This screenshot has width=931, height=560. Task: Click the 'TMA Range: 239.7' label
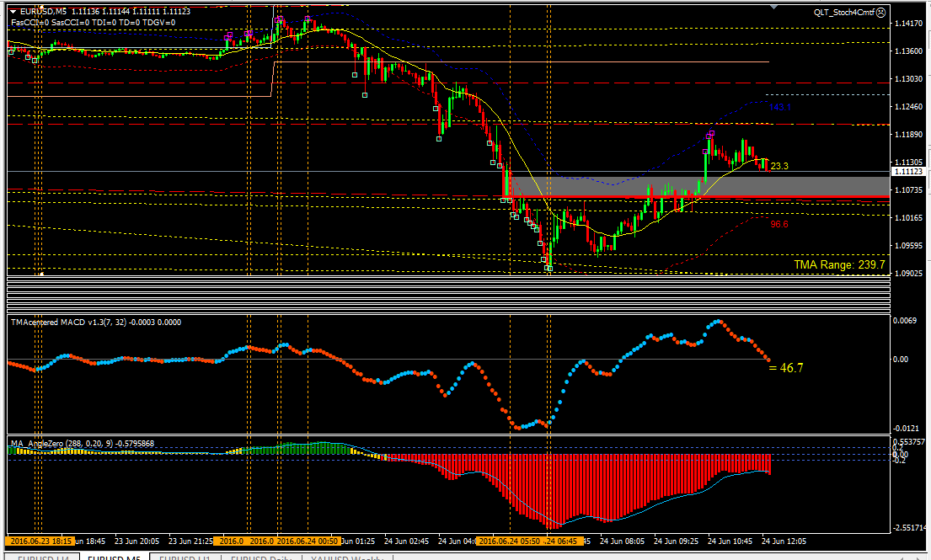pyautogui.click(x=839, y=264)
